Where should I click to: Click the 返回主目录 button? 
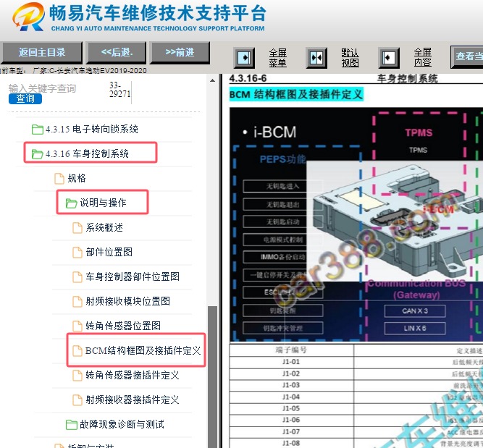[42, 53]
